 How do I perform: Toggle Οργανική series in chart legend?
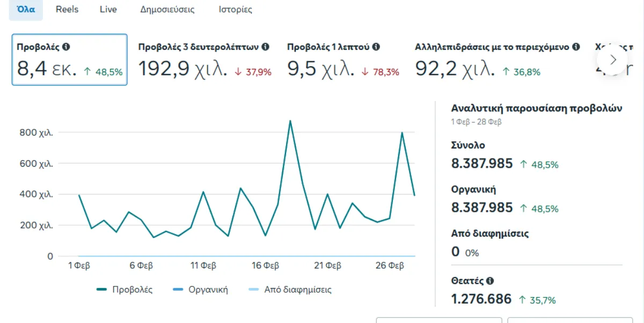click(201, 290)
